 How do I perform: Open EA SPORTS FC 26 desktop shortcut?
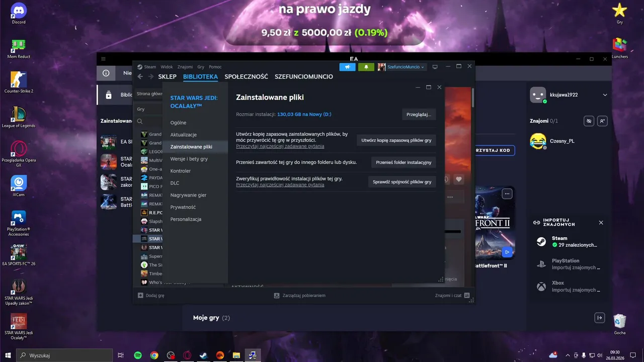pyautogui.click(x=19, y=254)
